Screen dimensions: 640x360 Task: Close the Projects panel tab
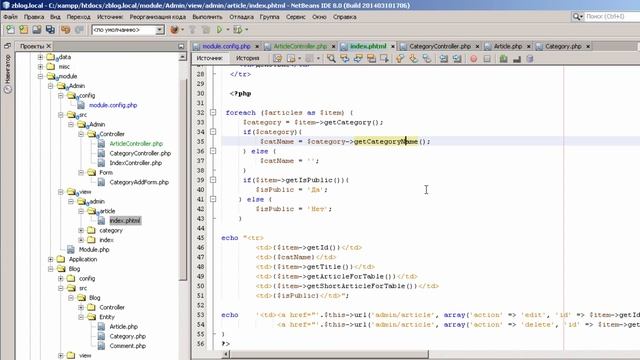point(49,46)
